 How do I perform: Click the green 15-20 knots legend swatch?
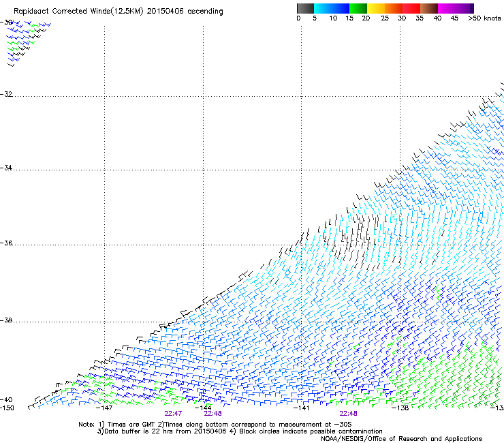(x=358, y=8)
